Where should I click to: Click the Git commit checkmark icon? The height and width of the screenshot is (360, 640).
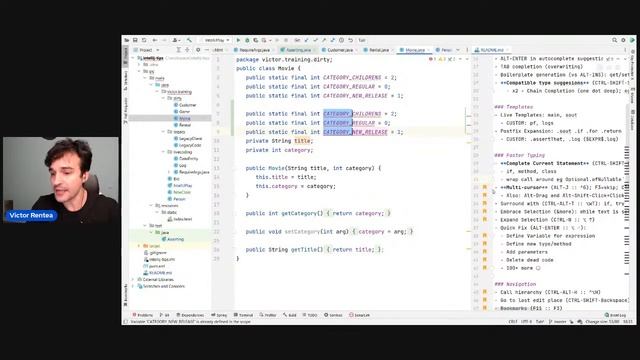tap(315, 40)
